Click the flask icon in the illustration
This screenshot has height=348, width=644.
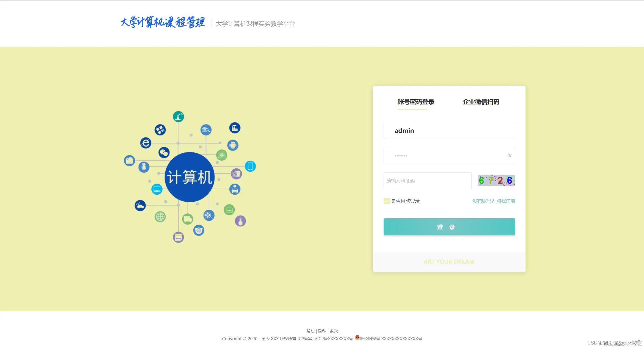241,220
